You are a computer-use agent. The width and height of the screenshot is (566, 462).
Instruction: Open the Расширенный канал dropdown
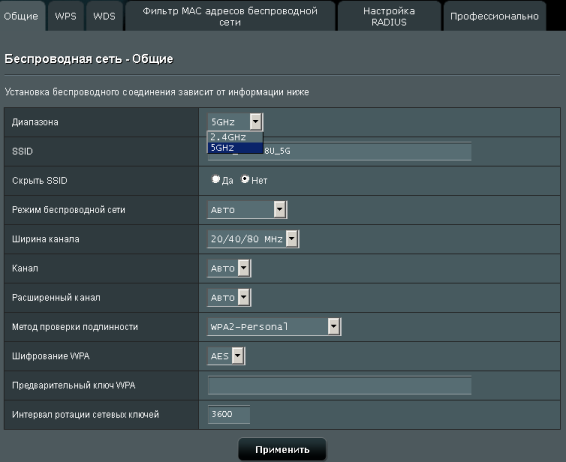click(229, 297)
